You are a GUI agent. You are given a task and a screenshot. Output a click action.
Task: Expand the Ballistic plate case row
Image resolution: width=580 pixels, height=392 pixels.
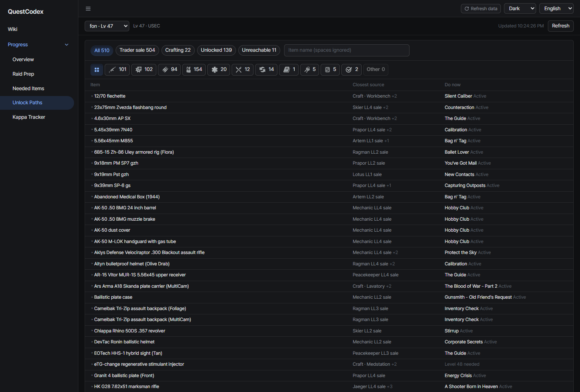pos(329,297)
